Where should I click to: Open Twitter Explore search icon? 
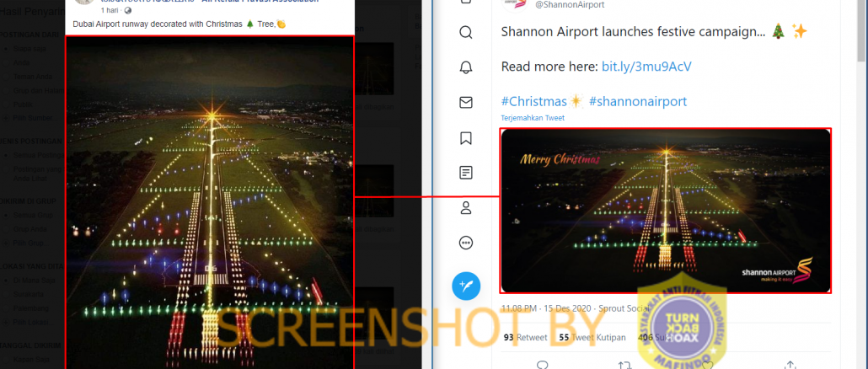click(465, 33)
